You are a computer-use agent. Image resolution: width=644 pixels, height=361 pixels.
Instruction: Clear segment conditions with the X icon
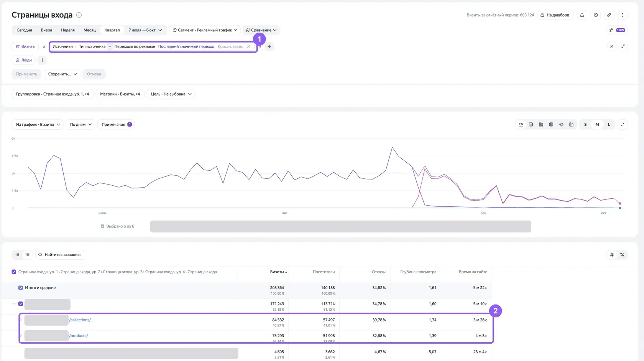tap(612, 46)
